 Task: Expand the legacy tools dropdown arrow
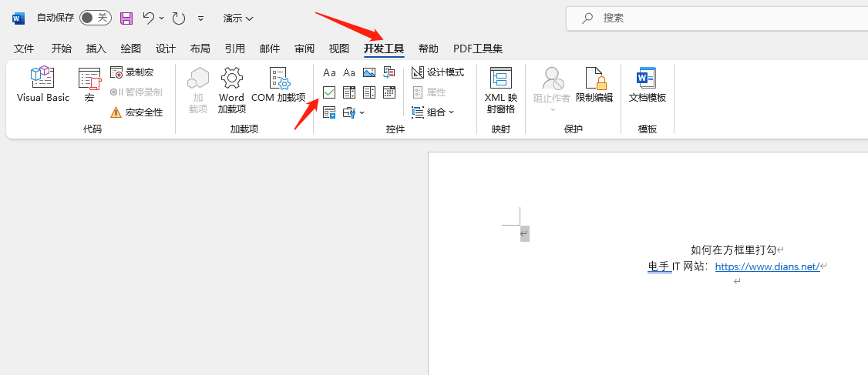362,113
